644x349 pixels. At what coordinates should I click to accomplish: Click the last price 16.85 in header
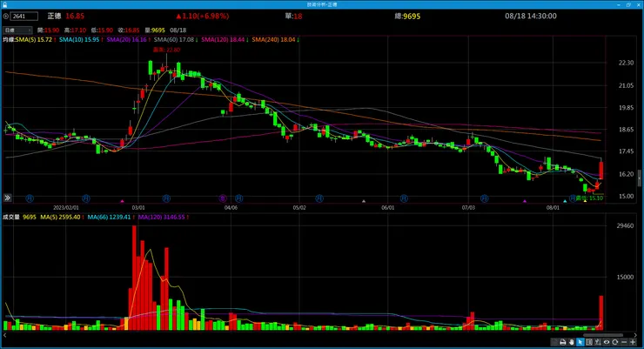[75, 16]
